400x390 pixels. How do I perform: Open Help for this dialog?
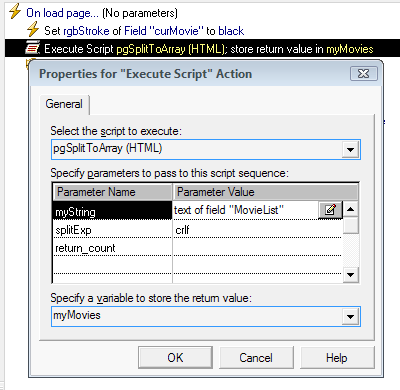point(337,358)
